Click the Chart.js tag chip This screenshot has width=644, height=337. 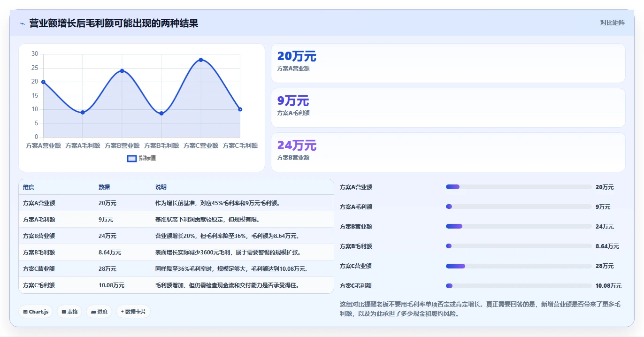pos(36,312)
